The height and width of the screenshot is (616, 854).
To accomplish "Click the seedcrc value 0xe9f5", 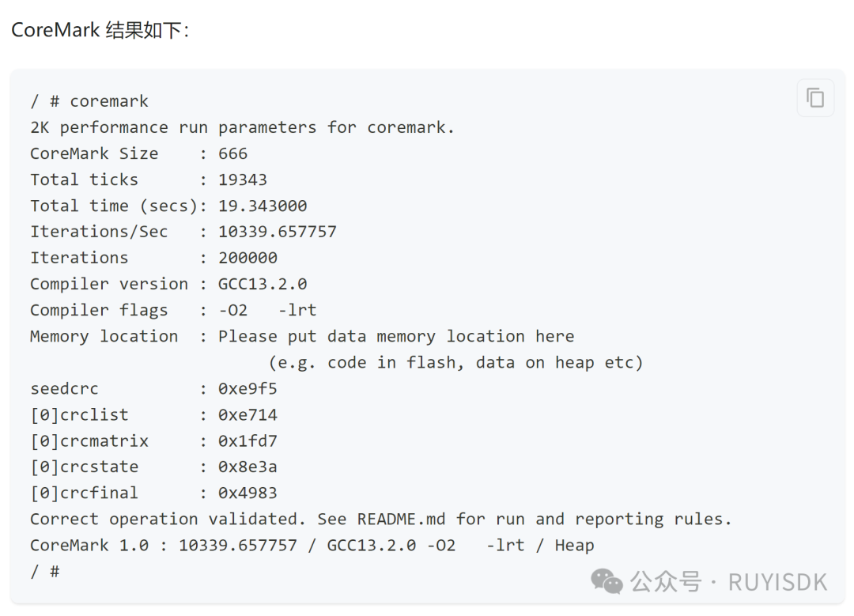I will 248,388.
